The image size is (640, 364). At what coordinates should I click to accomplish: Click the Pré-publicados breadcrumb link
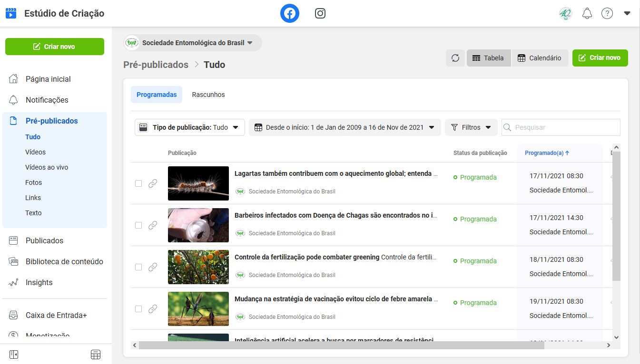[x=156, y=65]
